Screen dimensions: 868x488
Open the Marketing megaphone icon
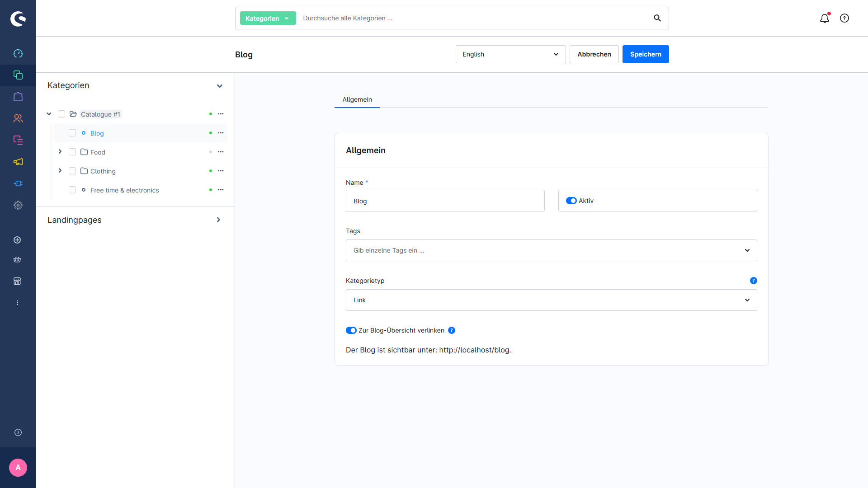coord(18,162)
